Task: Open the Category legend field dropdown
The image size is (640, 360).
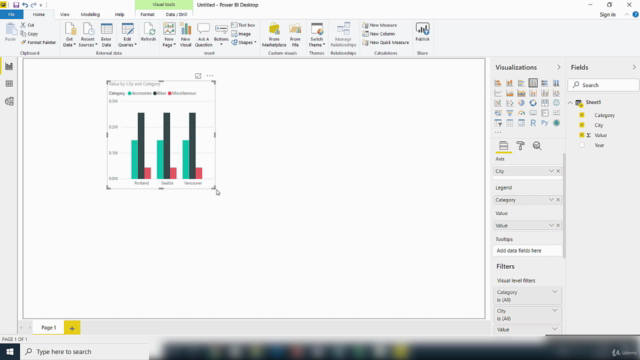Action: click(551, 200)
